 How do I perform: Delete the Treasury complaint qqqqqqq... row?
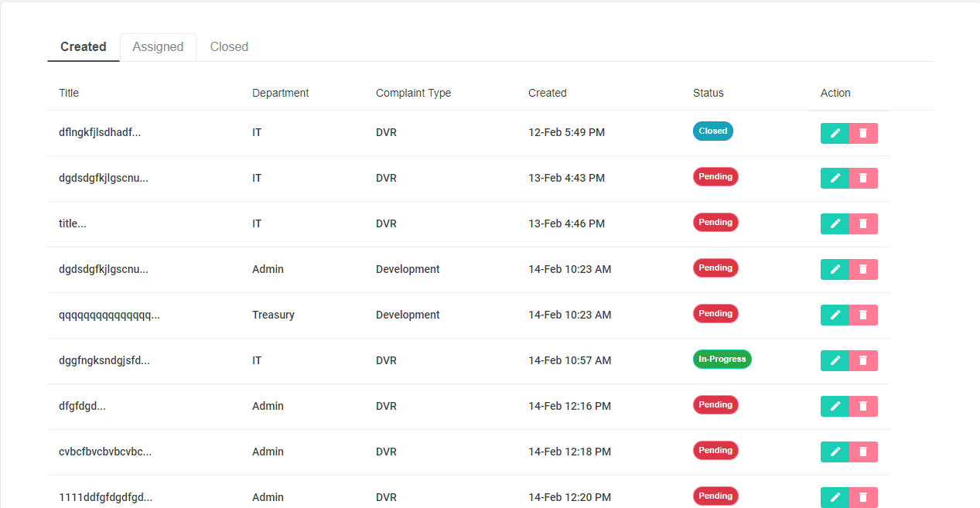click(863, 315)
